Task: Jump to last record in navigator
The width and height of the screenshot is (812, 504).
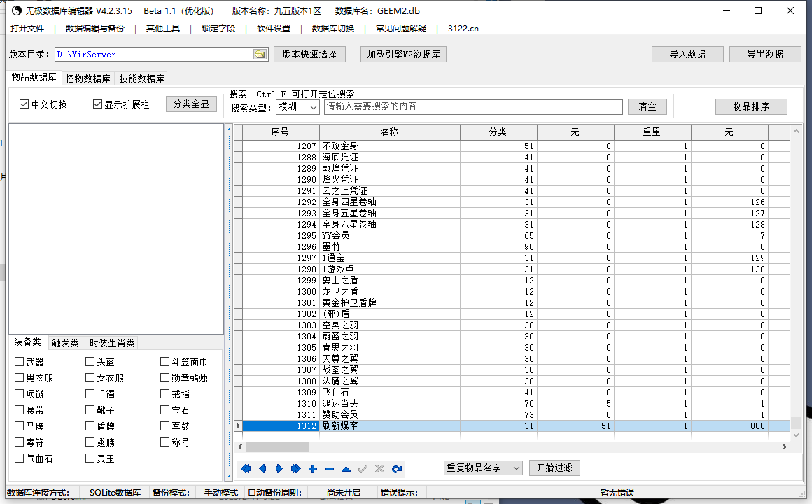Action: point(295,469)
